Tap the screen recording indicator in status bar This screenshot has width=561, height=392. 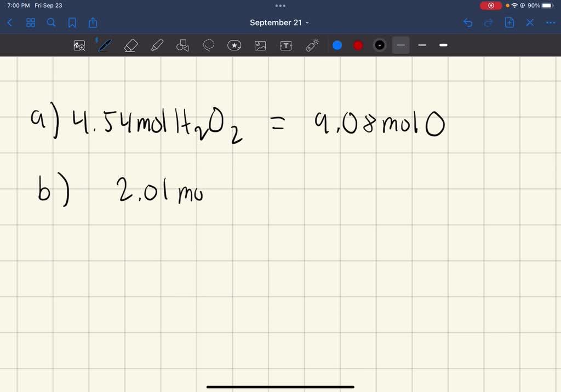pos(490,5)
